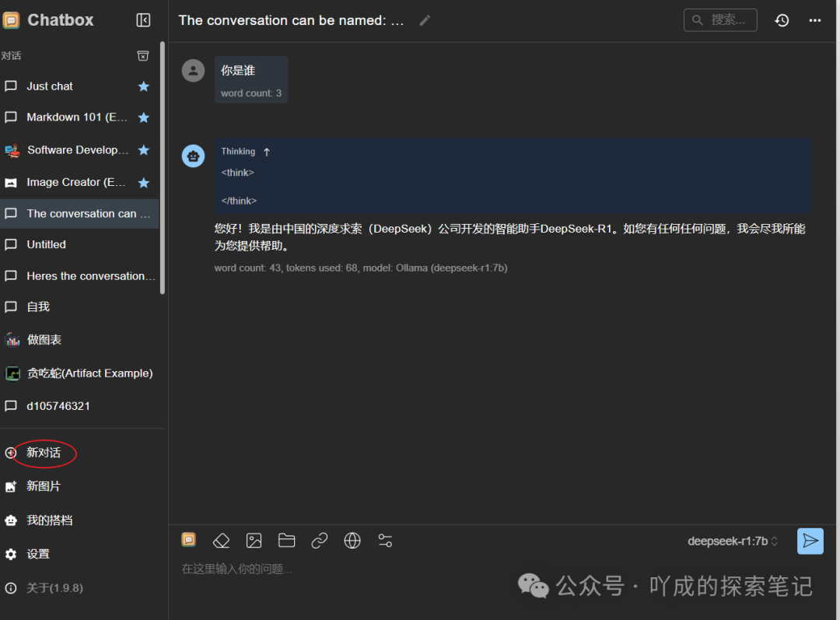The height and width of the screenshot is (620, 840).
Task: Open conversation settings sliders icon
Action: coord(385,541)
